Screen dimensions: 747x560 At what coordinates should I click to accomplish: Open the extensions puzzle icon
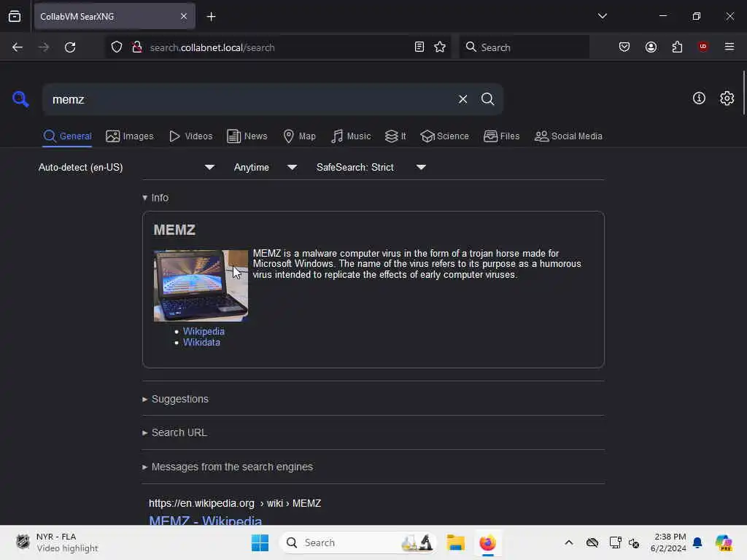(677, 47)
